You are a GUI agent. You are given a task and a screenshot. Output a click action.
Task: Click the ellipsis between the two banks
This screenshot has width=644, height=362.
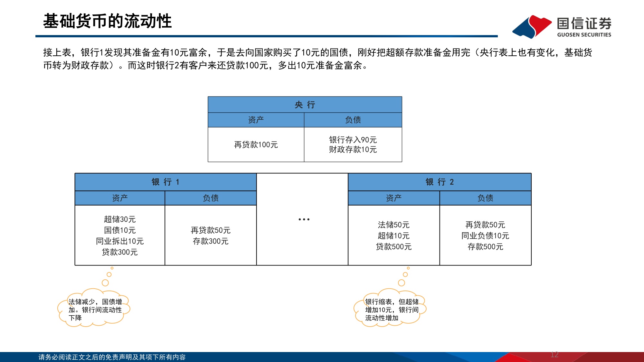pos(304,219)
